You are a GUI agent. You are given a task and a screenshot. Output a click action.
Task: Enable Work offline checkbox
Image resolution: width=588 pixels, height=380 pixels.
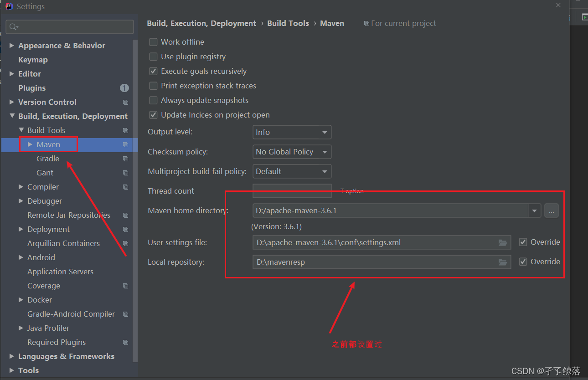coord(154,42)
